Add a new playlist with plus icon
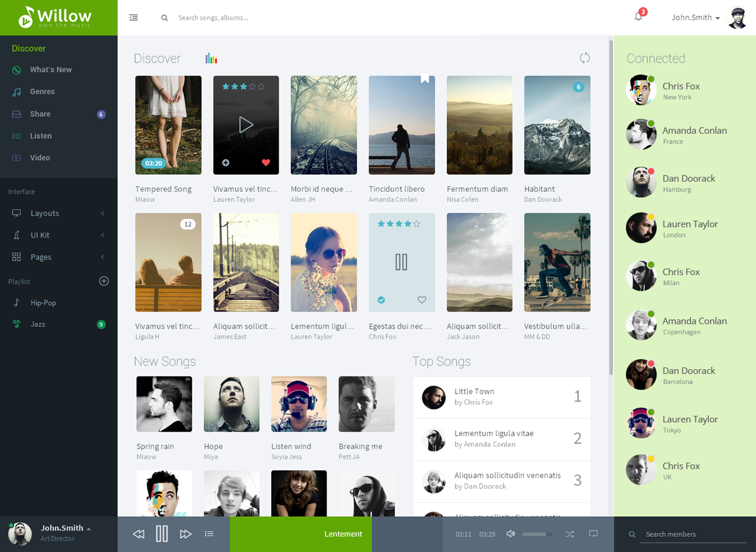The height and width of the screenshot is (552, 756). [103, 281]
